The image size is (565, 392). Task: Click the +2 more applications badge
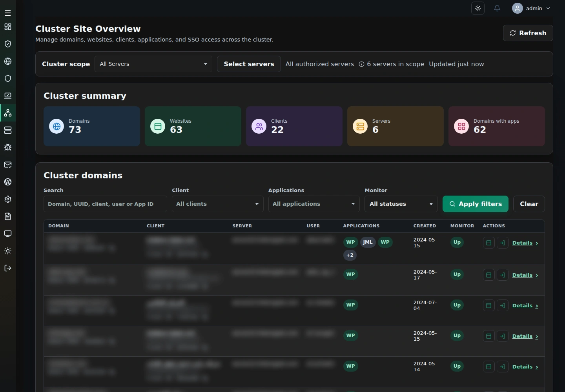[350, 255]
